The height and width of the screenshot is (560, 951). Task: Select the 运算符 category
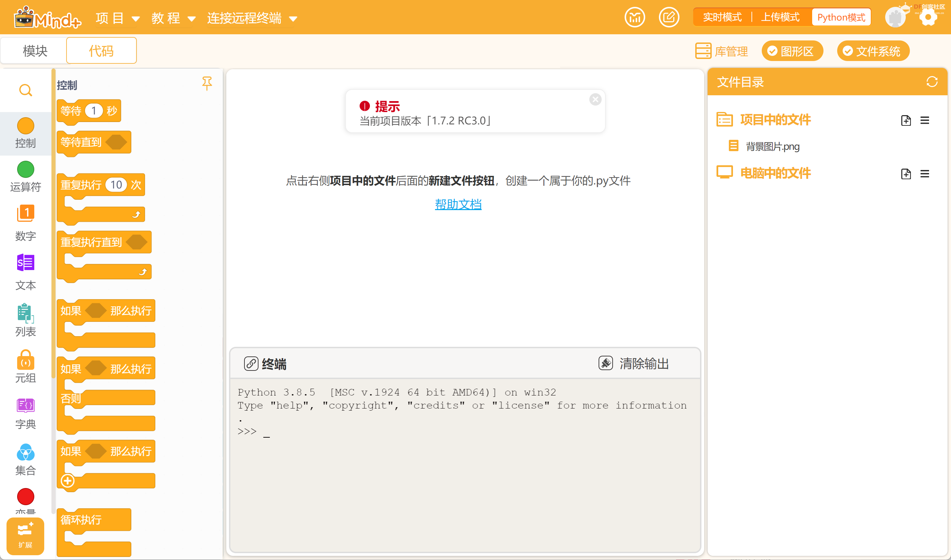click(x=25, y=176)
